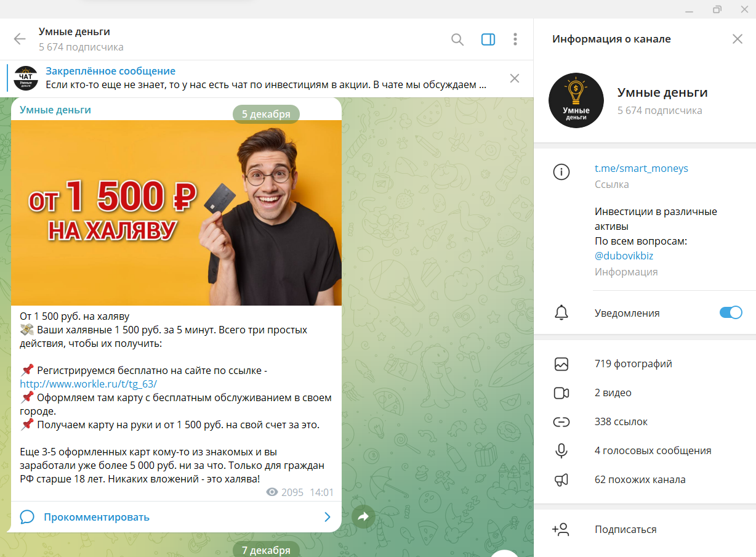Toggle channel notifications switch
The image size is (756, 557).
(731, 312)
